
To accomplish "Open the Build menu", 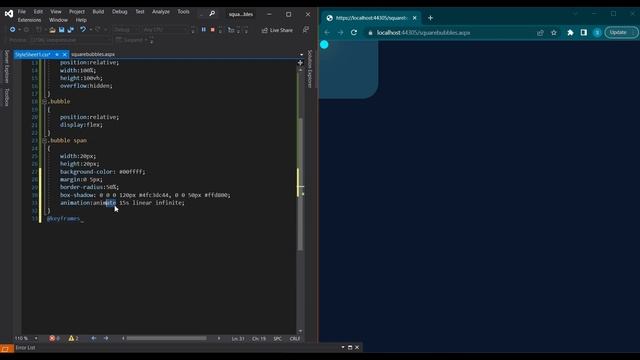I will click(98, 12).
